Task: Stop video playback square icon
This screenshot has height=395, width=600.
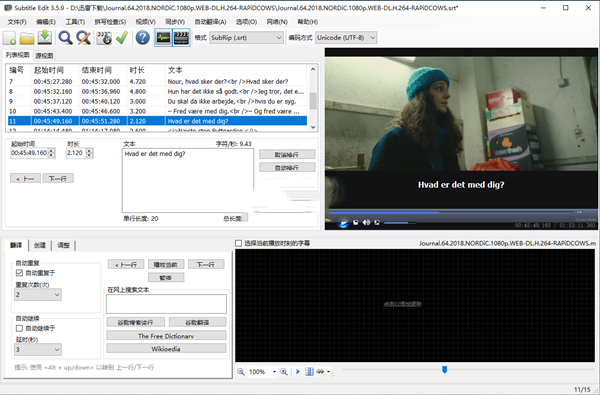Action: coord(355,222)
